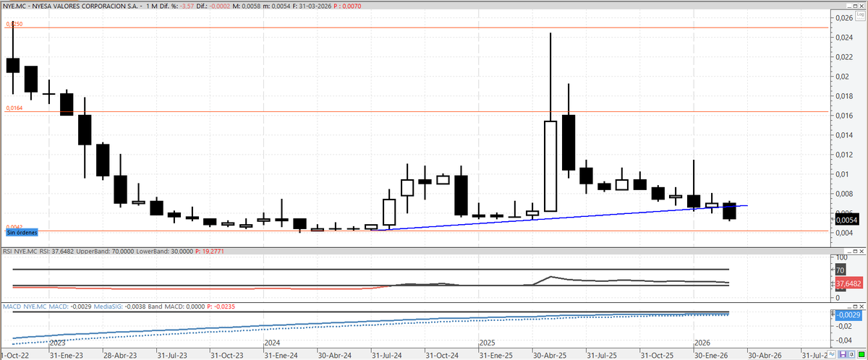This screenshot has width=868, height=360.
Task: Click the 100 label on RSI axis
Action: point(842,257)
